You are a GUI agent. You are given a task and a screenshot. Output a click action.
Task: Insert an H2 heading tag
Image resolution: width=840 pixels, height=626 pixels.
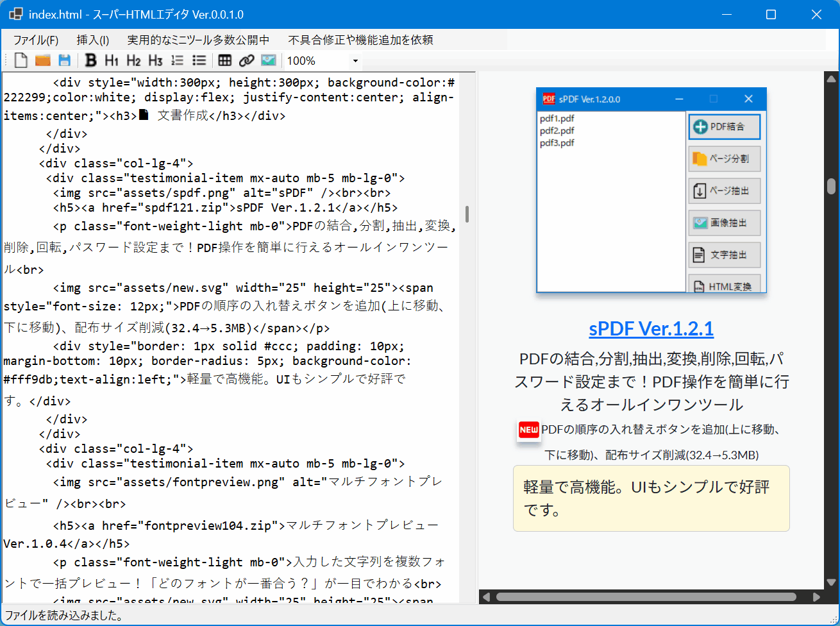click(x=133, y=61)
